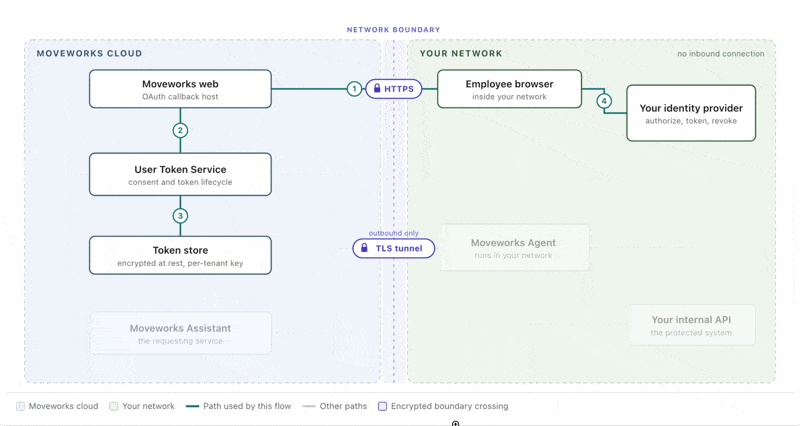Click the step 1 circle marker
The width and height of the screenshot is (800, 426).
[354, 89]
